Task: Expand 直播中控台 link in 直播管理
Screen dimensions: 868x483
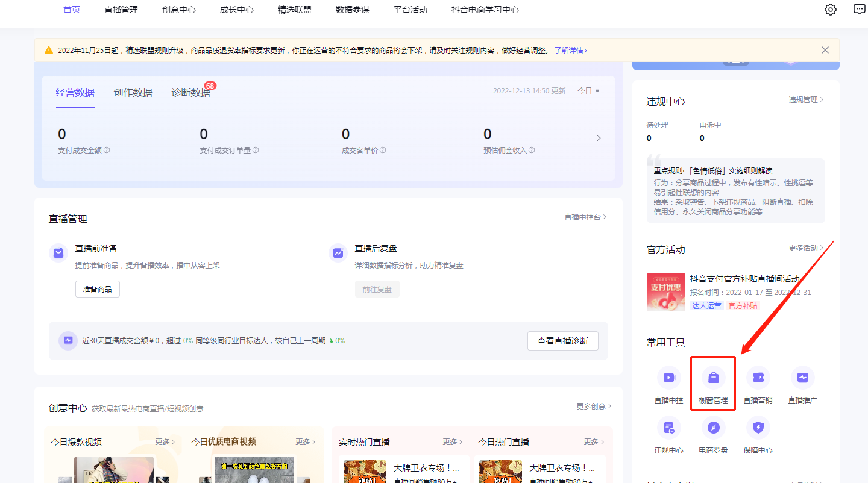Action: (585, 217)
